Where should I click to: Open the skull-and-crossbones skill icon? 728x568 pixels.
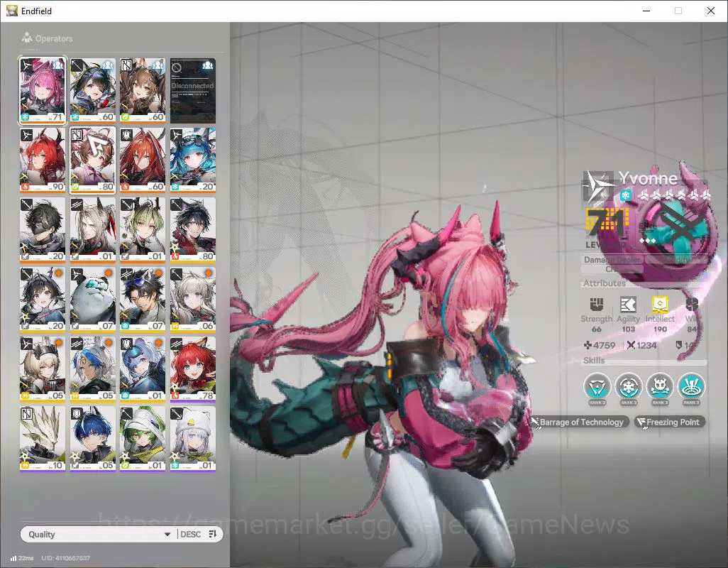point(660,386)
